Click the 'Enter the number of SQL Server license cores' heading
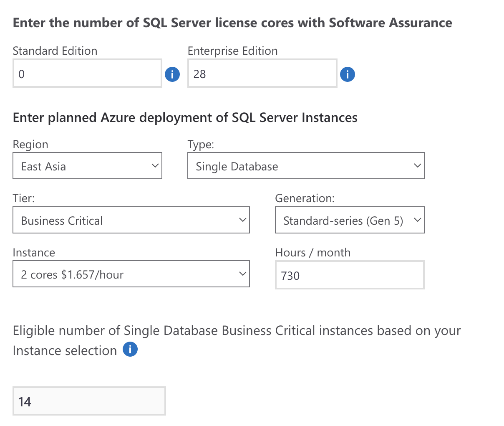The width and height of the screenshot is (504, 426). (232, 23)
